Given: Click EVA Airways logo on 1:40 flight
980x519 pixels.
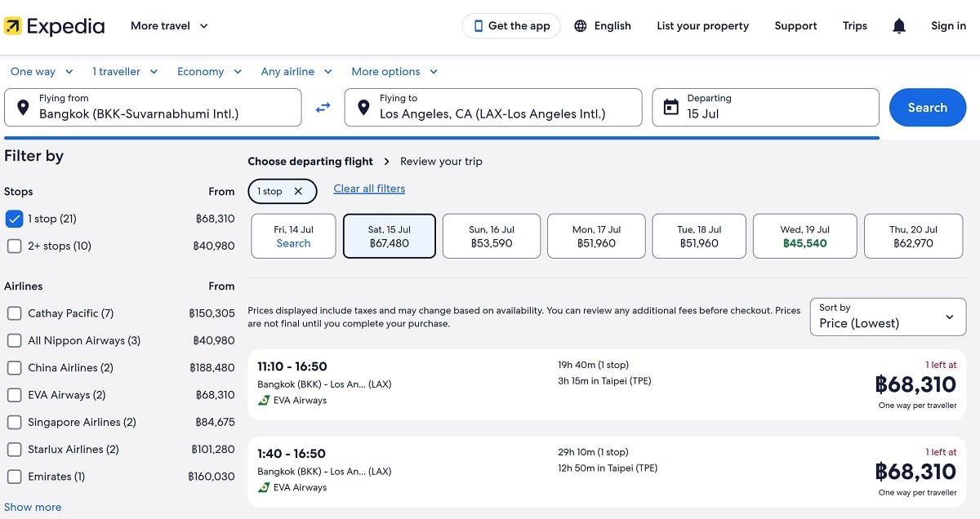Looking at the screenshot, I should [264, 488].
